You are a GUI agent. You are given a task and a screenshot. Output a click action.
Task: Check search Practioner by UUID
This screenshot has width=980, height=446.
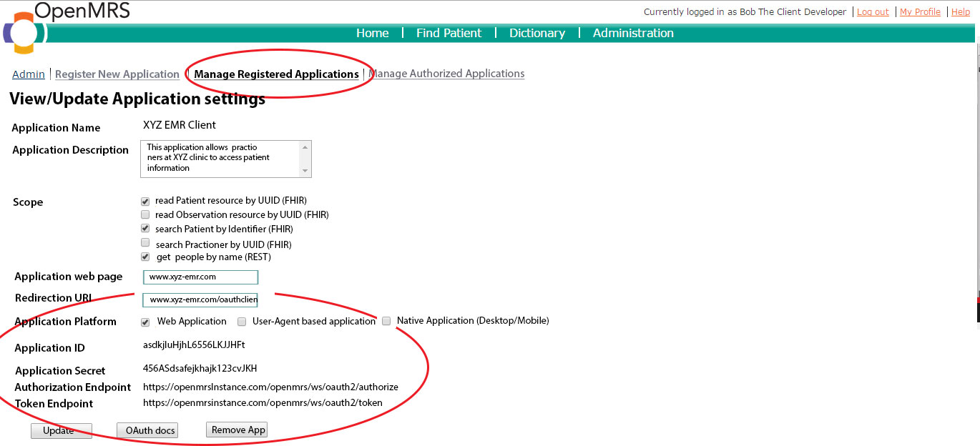click(x=145, y=243)
